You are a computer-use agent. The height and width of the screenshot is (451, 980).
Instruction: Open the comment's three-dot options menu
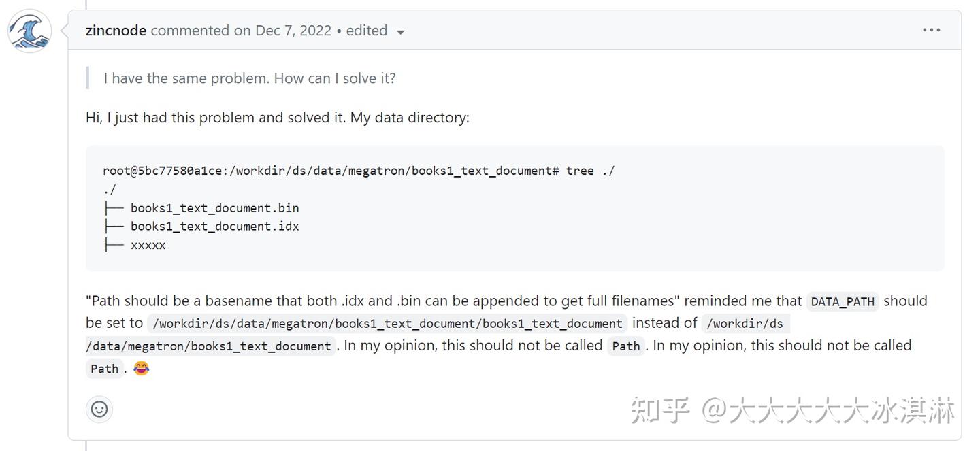coord(931,30)
